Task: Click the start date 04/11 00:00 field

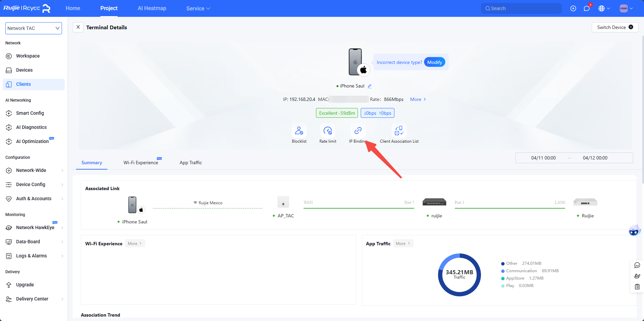Action: [543, 158]
